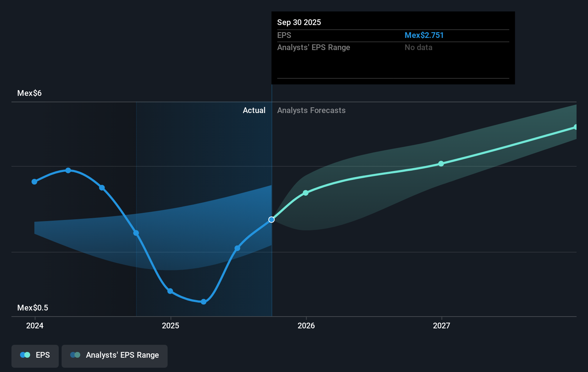Screen dimensions: 588x372
Task: Switch to the Analysts Forecasts section
Action: pos(311,111)
